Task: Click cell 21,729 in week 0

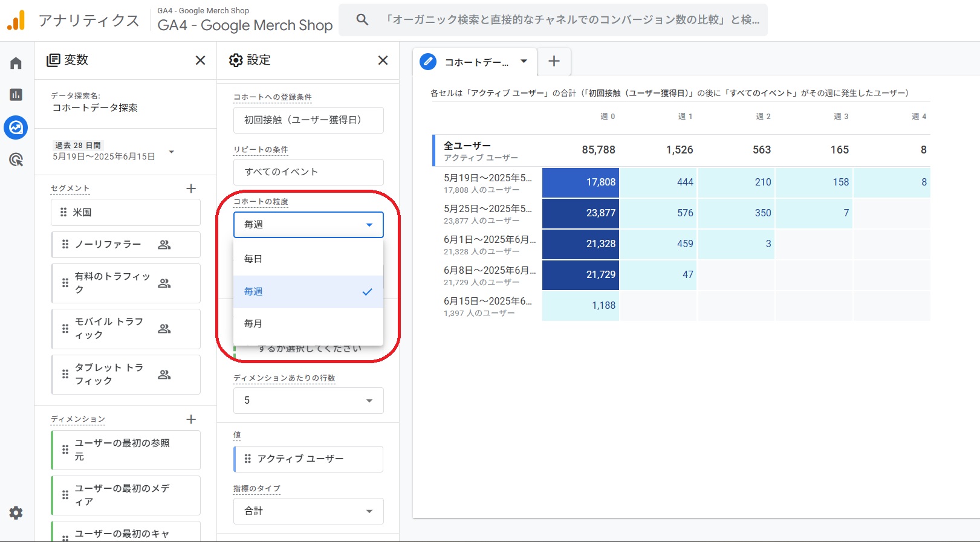Action: (580, 275)
